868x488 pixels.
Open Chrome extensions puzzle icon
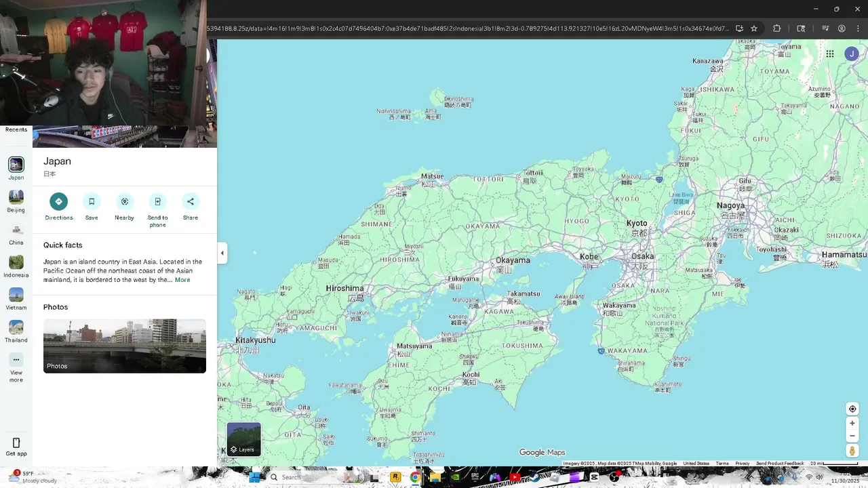click(777, 28)
